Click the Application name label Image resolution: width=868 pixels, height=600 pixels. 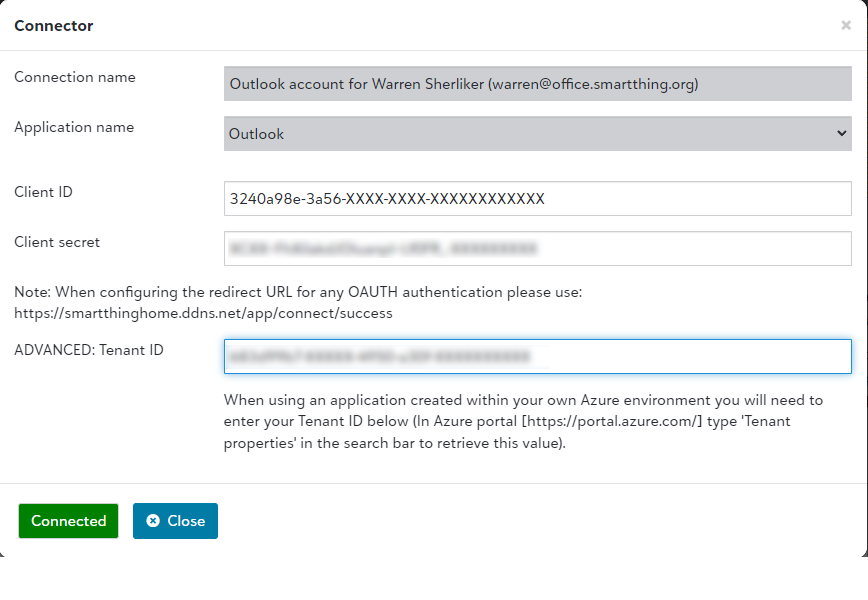point(74,127)
